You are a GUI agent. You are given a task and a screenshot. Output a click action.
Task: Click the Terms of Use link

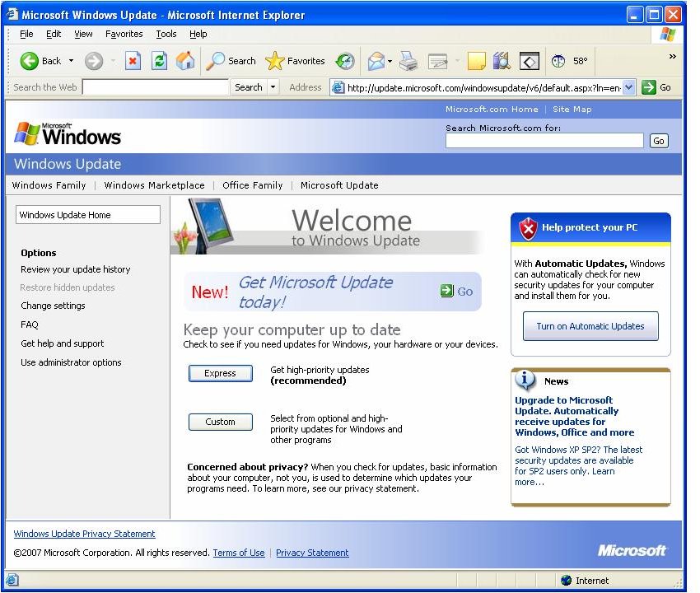pyautogui.click(x=239, y=553)
